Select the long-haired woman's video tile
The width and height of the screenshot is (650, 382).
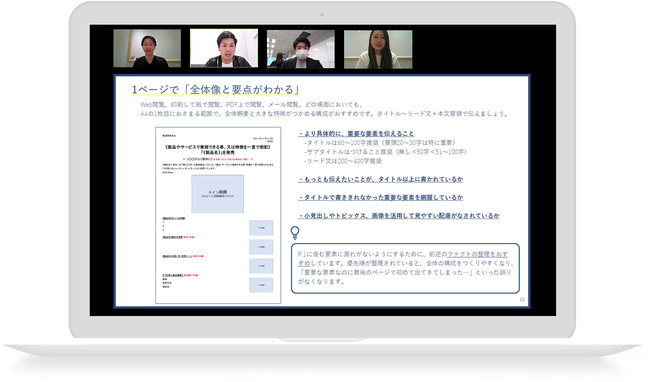[378, 49]
